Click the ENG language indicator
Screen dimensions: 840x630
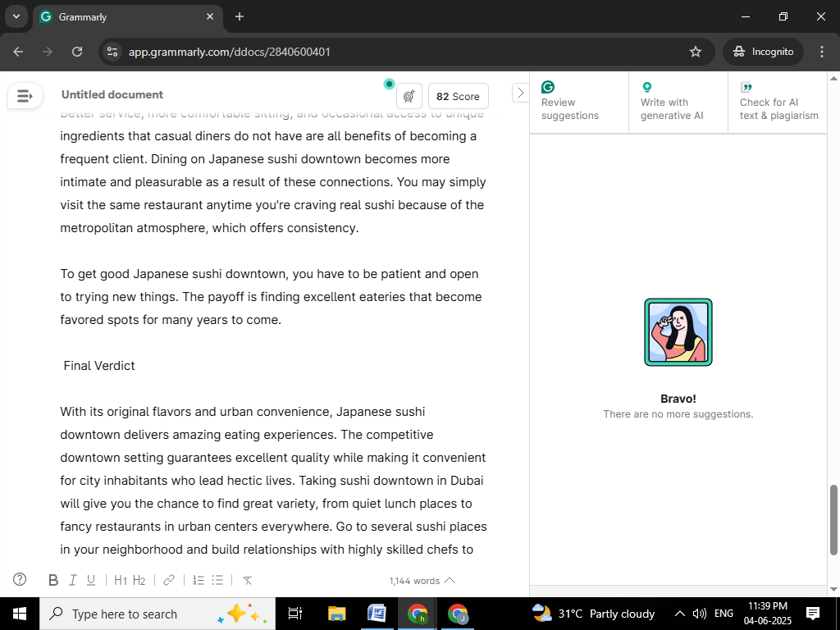tap(724, 614)
